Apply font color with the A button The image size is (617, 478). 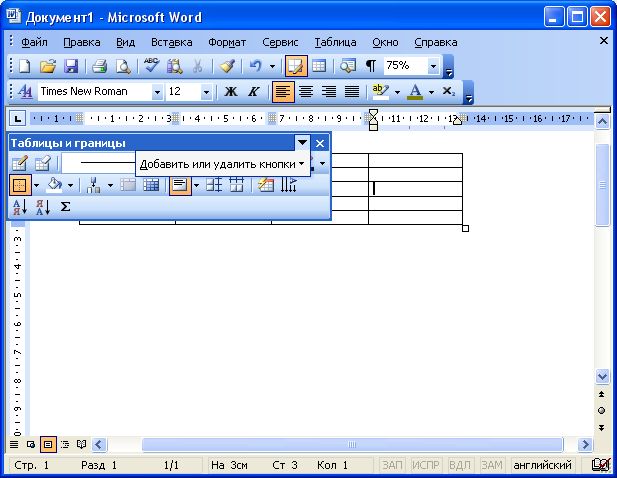pos(415,92)
